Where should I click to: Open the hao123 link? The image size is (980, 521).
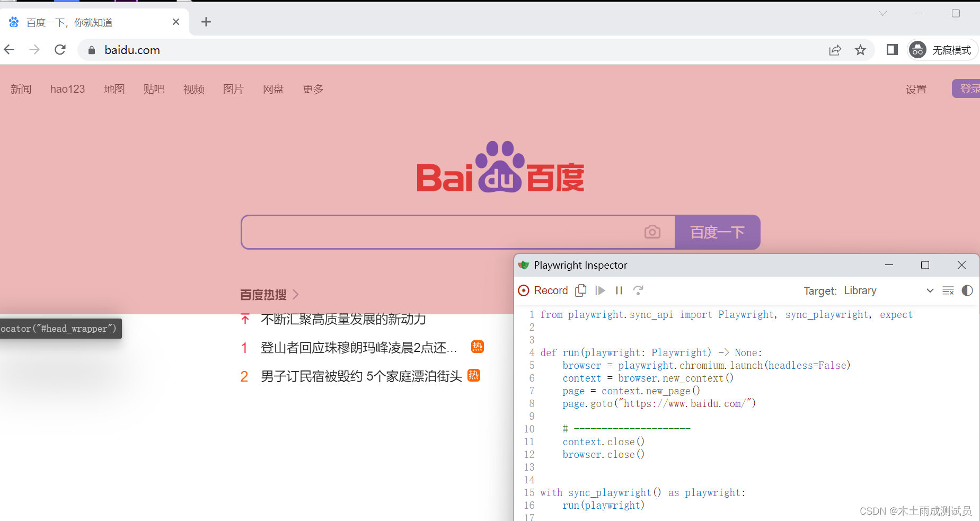click(x=68, y=89)
